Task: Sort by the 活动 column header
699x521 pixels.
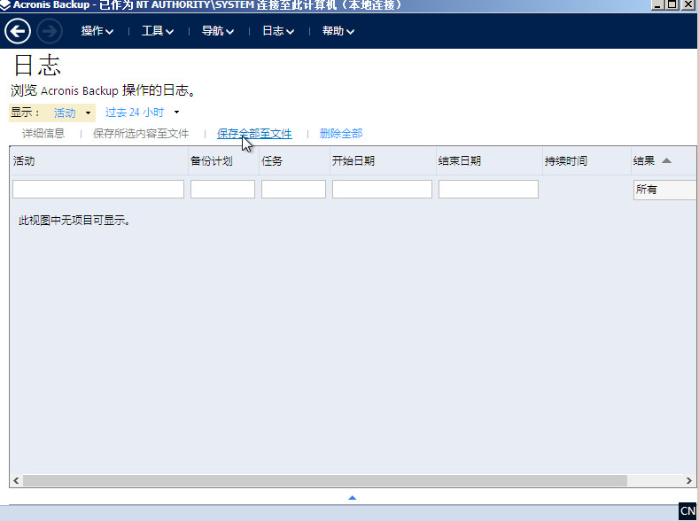Action: [x=99, y=161]
